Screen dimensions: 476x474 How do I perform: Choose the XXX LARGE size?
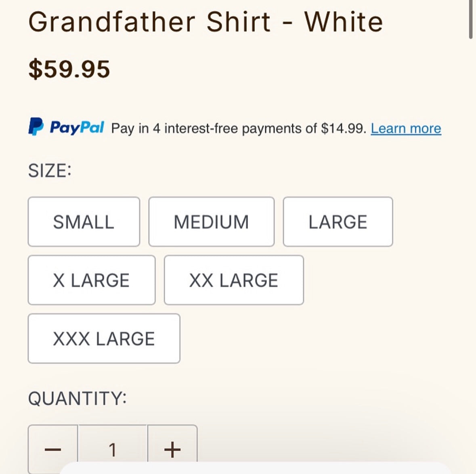(103, 338)
